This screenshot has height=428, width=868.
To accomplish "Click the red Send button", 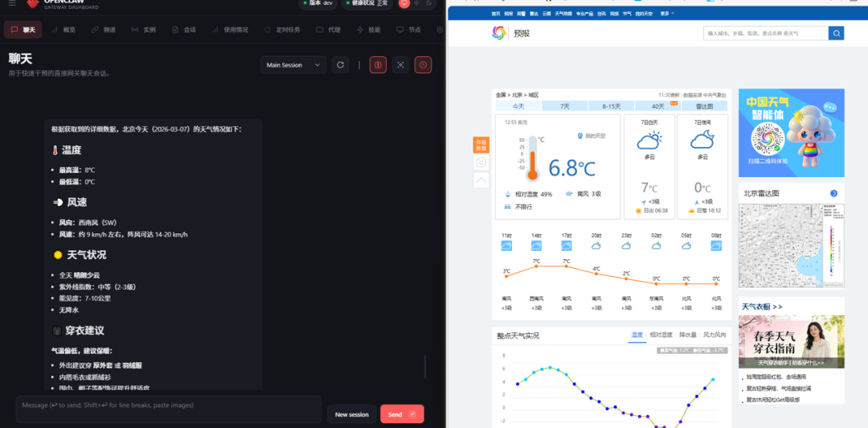I will (x=402, y=414).
